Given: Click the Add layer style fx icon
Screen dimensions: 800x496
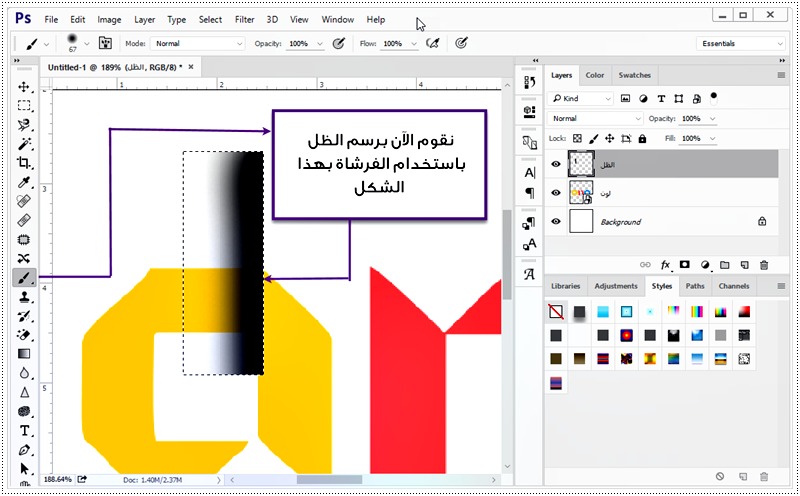Looking at the screenshot, I should tap(665, 265).
